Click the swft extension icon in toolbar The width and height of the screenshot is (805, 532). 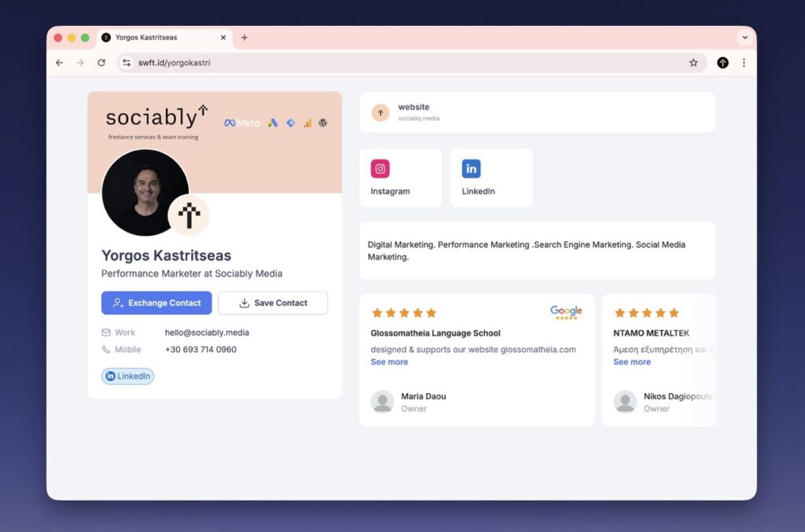(x=722, y=63)
